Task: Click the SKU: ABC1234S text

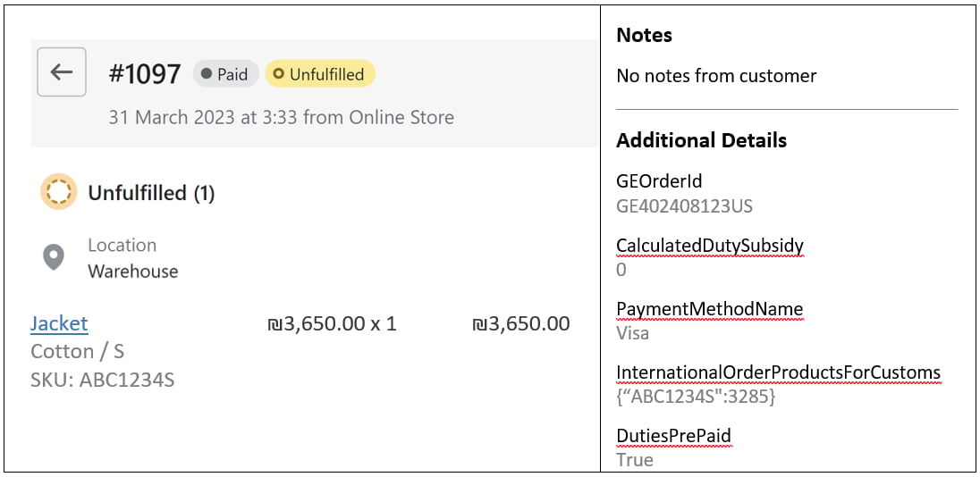Action: coord(103,380)
